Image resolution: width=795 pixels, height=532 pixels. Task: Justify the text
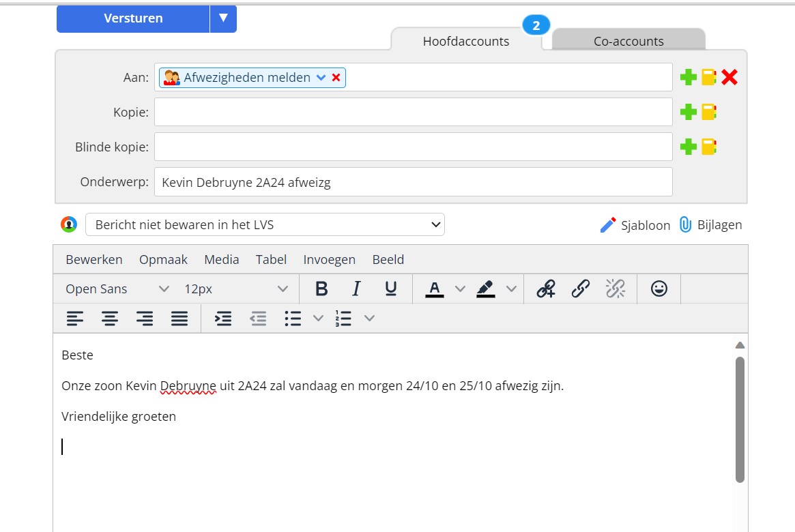pos(179,319)
